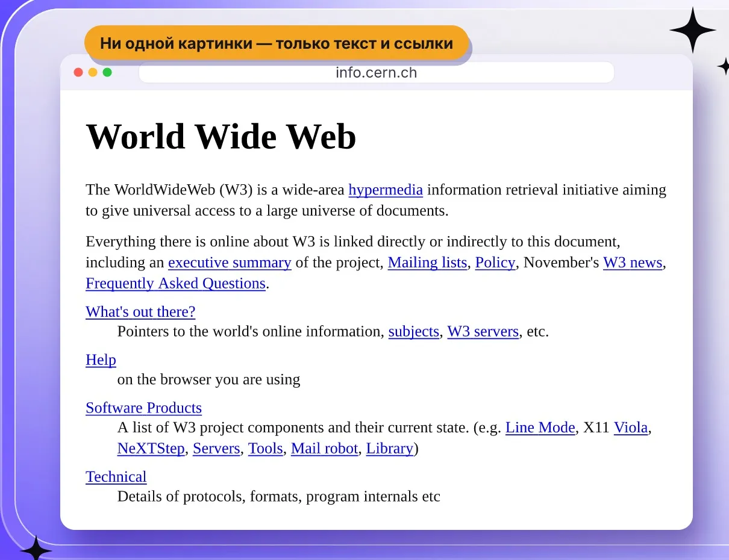Image resolution: width=729 pixels, height=560 pixels.
Task: Follow the Servers link
Action: (x=216, y=449)
